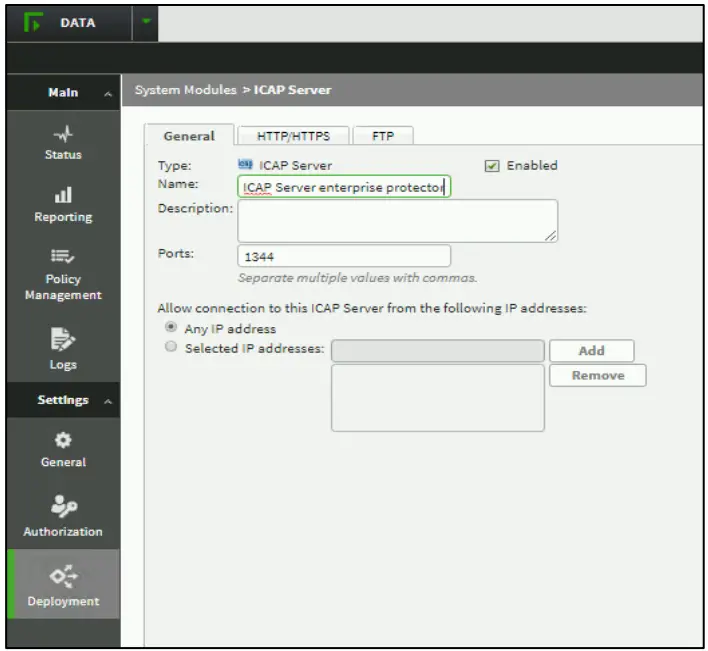708x651 pixels.
Task: Click the green DATA logo icon
Action: tap(33, 22)
